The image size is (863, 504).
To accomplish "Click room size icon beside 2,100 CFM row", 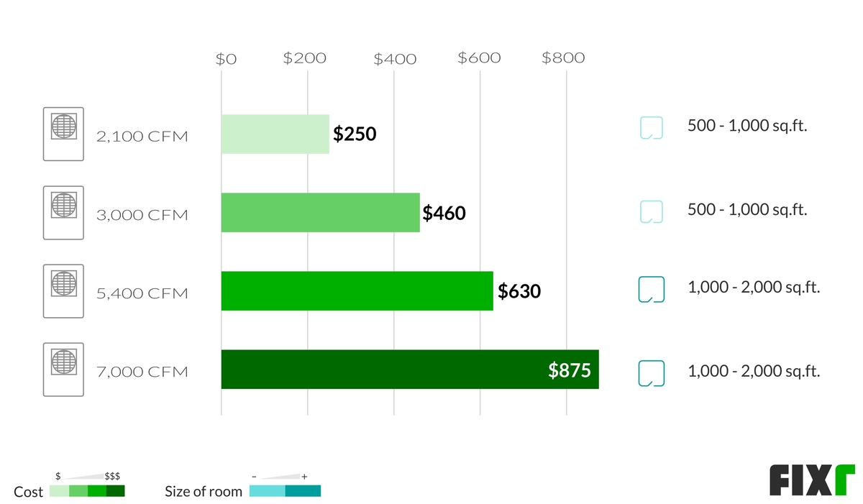I will click(651, 128).
